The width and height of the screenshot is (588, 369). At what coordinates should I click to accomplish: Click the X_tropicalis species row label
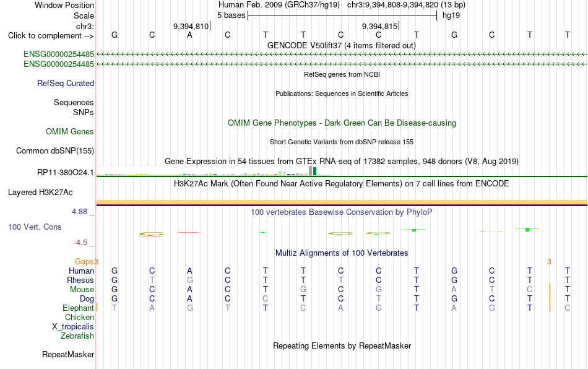[73, 327]
